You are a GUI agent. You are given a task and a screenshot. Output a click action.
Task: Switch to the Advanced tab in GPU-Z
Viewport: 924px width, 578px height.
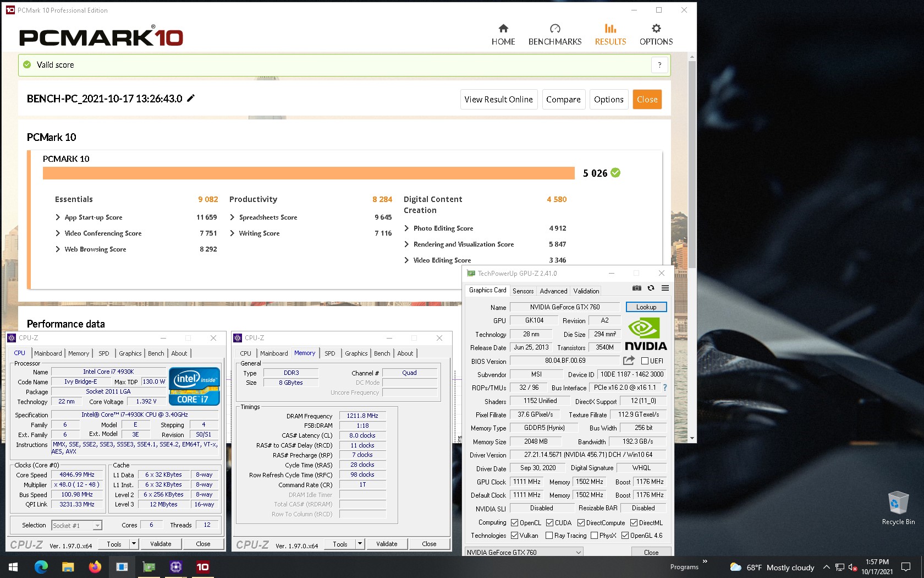[553, 291]
